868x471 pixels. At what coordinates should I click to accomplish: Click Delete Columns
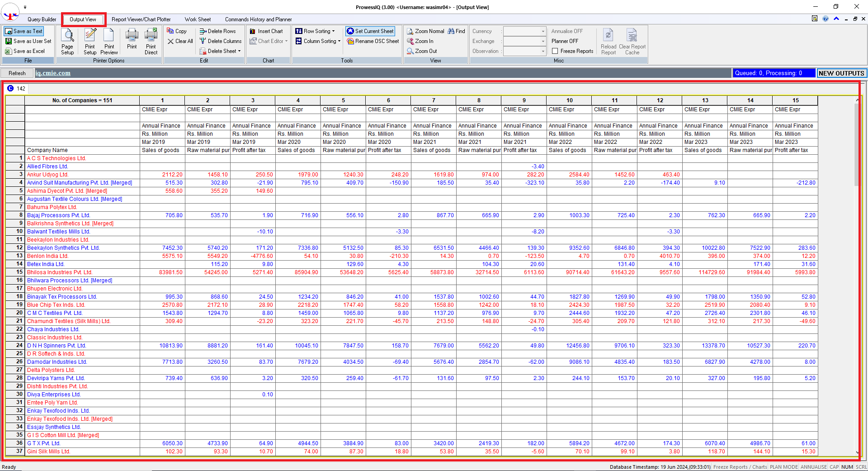[x=221, y=41]
